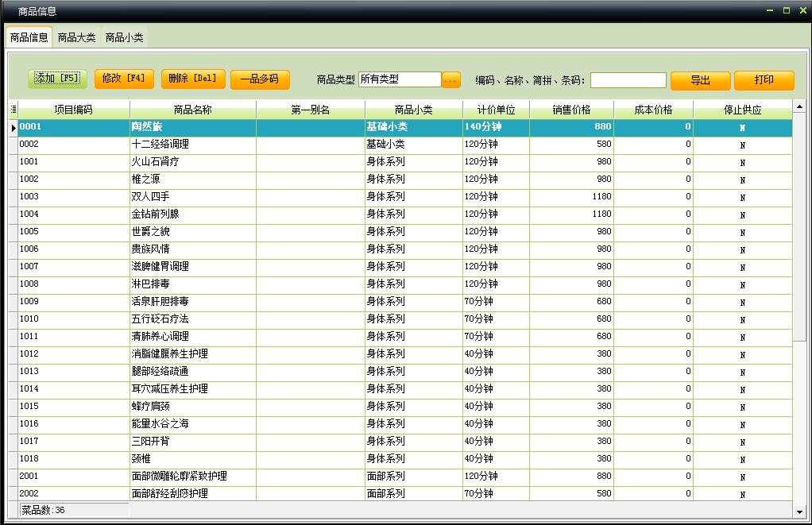812x525 pixels.
Task: Click the current-row indicator arrow beside 0001
Action: [13, 127]
